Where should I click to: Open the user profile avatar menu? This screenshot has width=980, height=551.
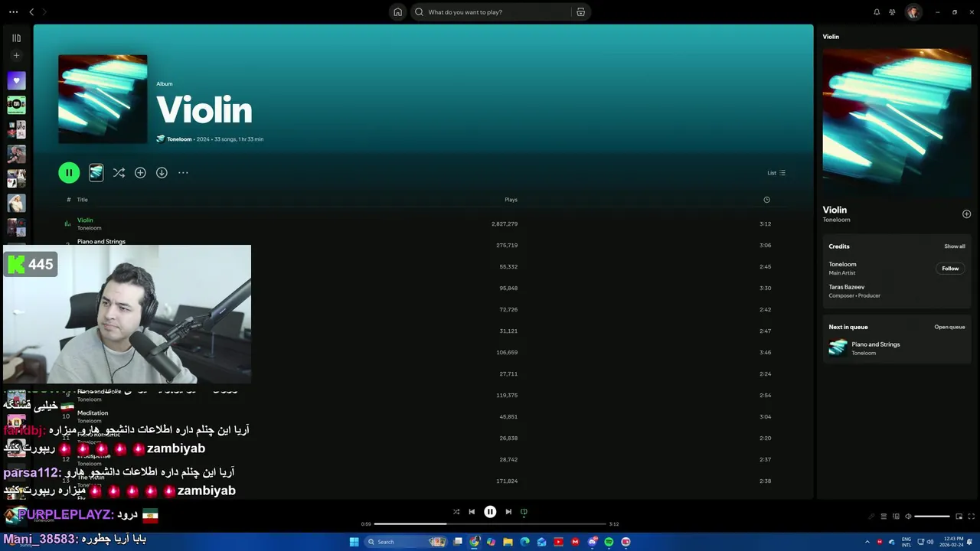pos(913,12)
